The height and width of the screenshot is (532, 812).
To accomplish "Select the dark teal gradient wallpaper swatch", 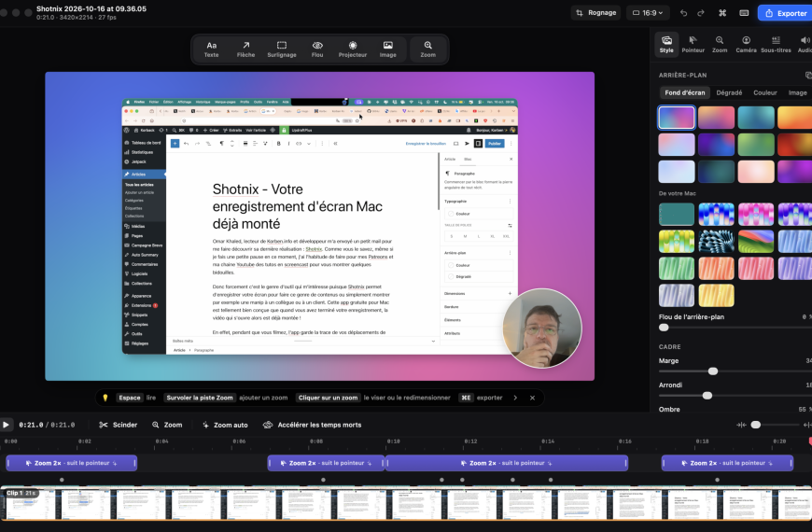I will (x=716, y=172).
